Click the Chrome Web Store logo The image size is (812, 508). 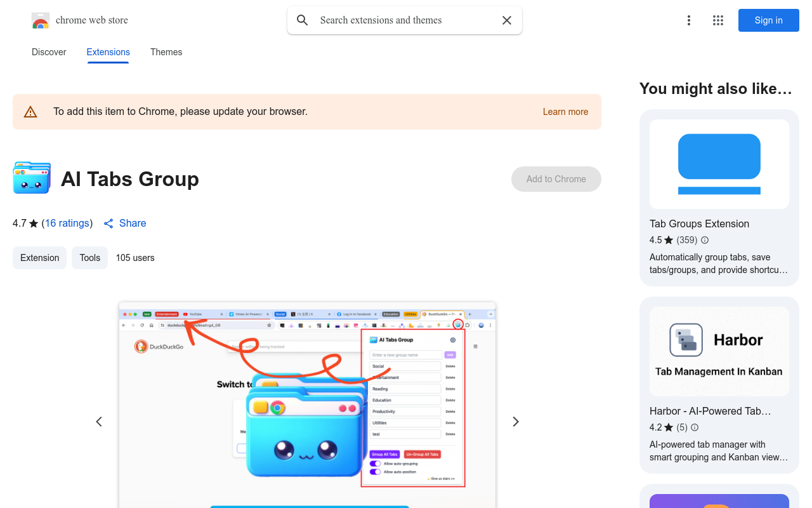(x=41, y=20)
